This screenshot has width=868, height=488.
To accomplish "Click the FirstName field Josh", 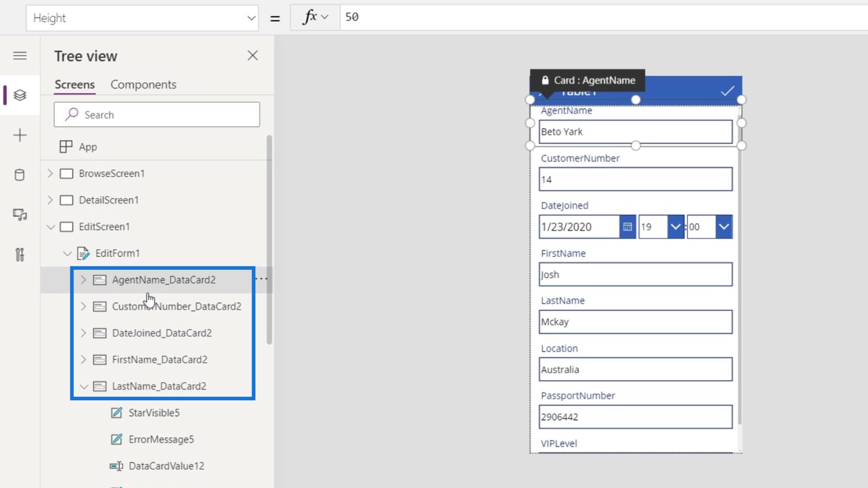I will [x=636, y=274].
